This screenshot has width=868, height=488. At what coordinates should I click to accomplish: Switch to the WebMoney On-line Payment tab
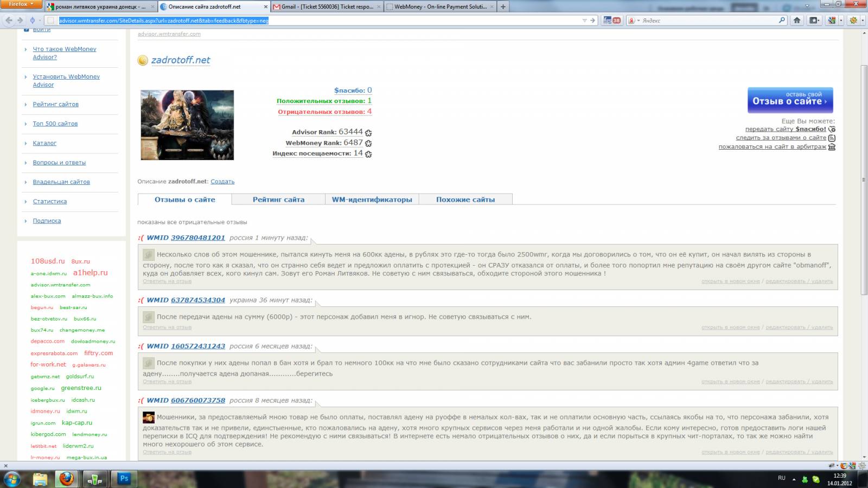[440, 7]
